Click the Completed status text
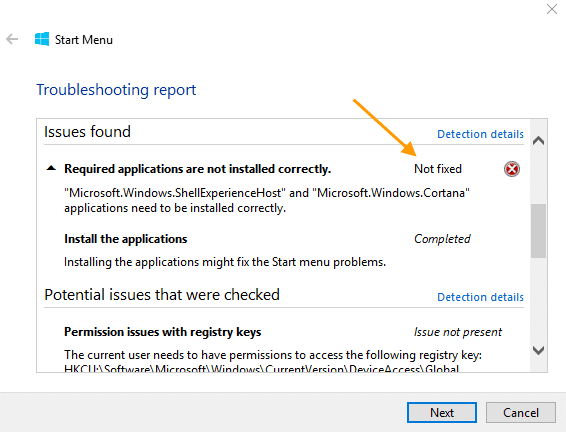The height and width of the screenshot is (432, 566). [442, 239]
